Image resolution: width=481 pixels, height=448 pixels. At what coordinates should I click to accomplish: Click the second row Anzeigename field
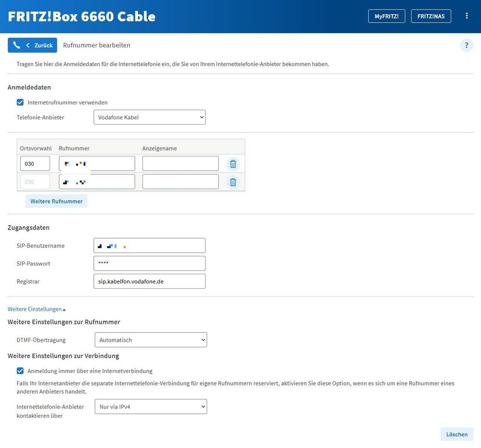click(181, 182)
